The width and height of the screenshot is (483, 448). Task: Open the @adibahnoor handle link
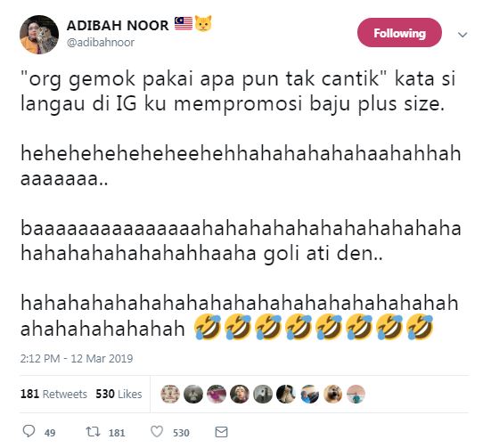(101, 43)
